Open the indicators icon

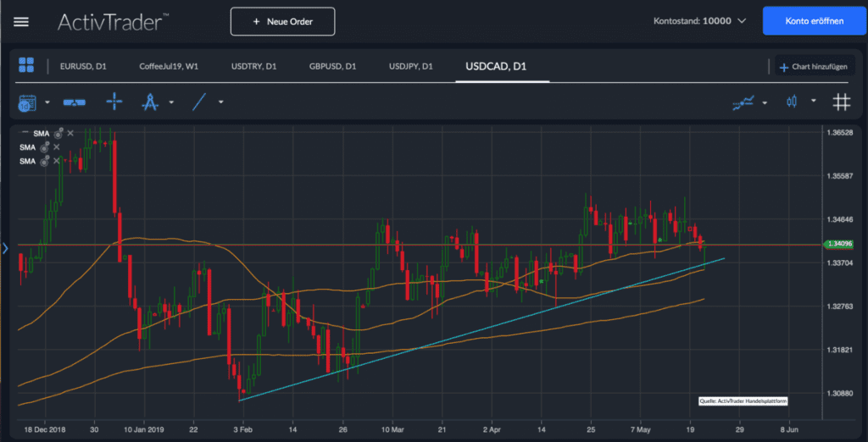pyautogui.click(x=743, y=102)
